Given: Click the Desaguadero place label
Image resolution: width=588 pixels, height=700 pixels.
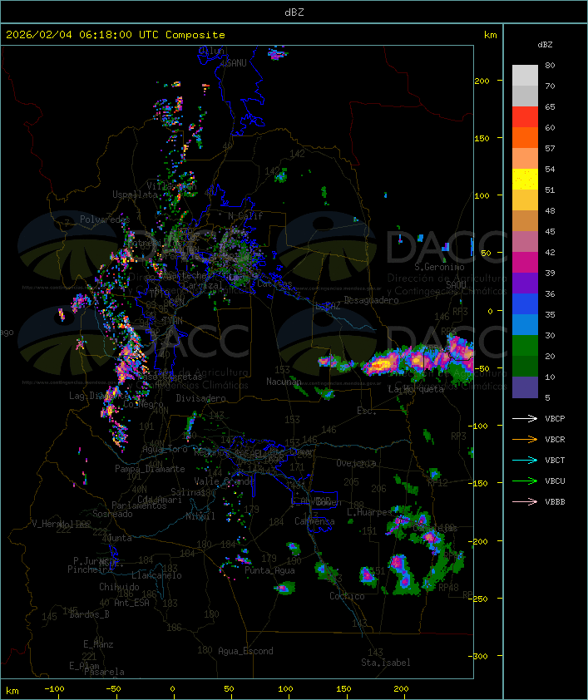Looking at the screenshot, I should pos(371,300).
